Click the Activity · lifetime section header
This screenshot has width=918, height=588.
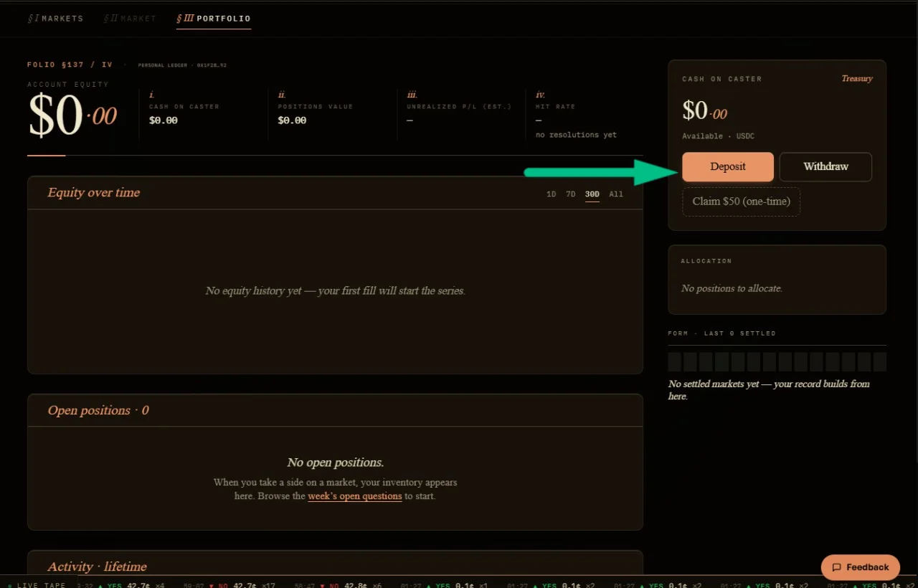[97, 566]
